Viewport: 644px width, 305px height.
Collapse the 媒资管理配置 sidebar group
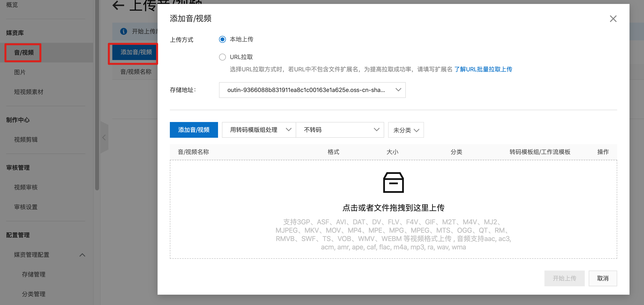tap(82, 255)
